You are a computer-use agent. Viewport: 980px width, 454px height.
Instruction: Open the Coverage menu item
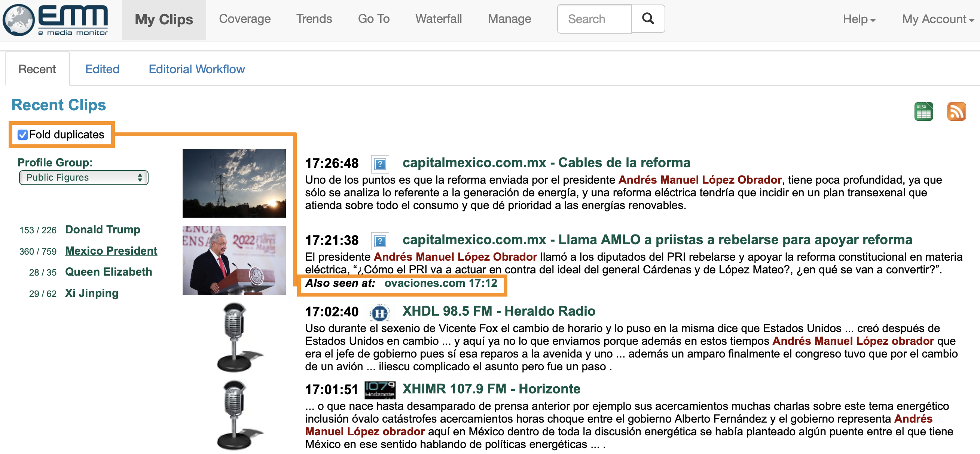(x=245, y=19)
